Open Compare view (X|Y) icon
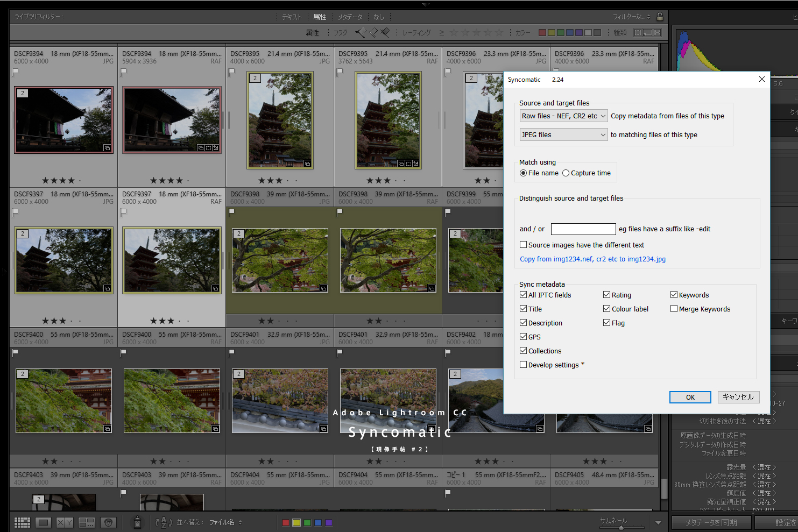Screen dimensions: 798x532 point(65,522)
